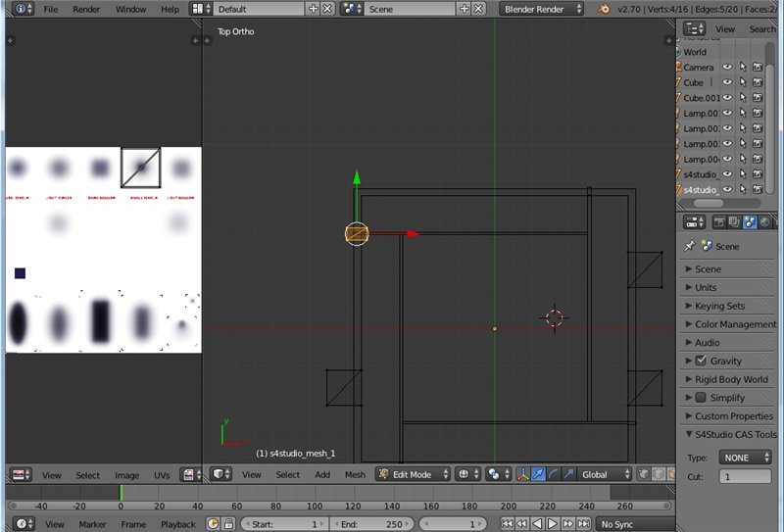Image resolution: width=784 pixels, height=532 pixels.
Task: Open the Mesh menu in 3D view header
Action: [354, 474]
